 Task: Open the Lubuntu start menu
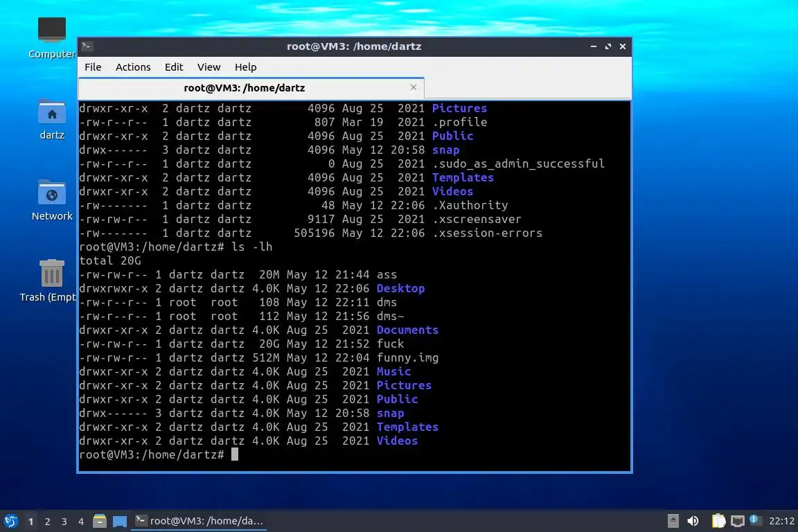coord(10,521)
